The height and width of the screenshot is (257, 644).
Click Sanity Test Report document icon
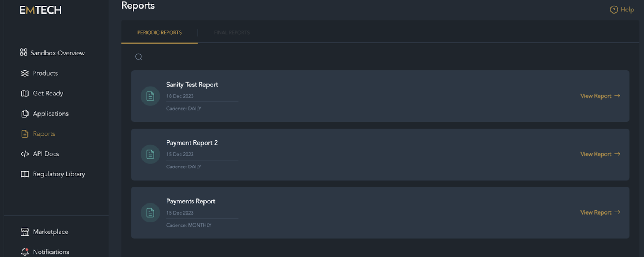(150, 96)
